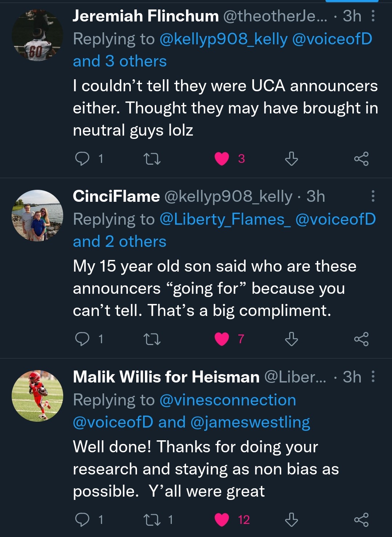Open more options on Jeremiah Flinchum's tweet

(373, 16)
